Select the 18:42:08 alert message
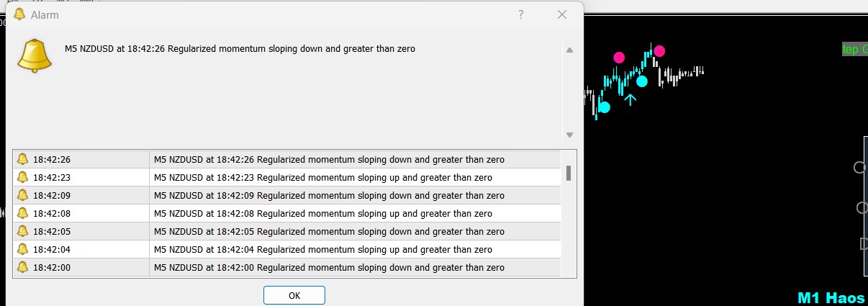Screen dimensions: 868x306 [x=323, y=213]
